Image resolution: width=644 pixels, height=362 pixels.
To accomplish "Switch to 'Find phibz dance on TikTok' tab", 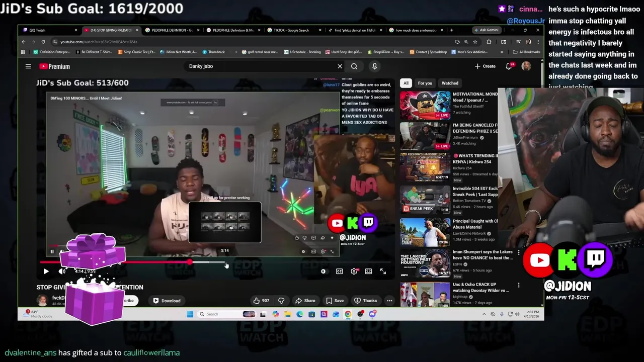I will pos(355,30).
